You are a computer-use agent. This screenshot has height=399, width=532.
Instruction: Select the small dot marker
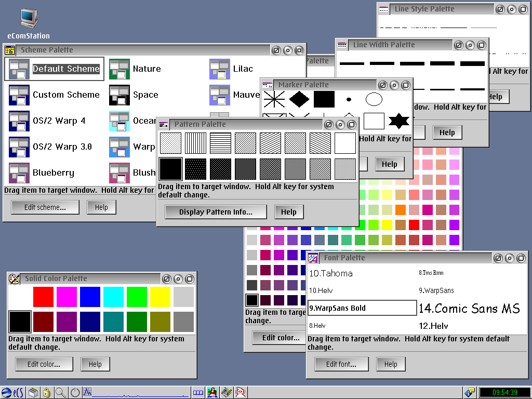coord(349,99)
